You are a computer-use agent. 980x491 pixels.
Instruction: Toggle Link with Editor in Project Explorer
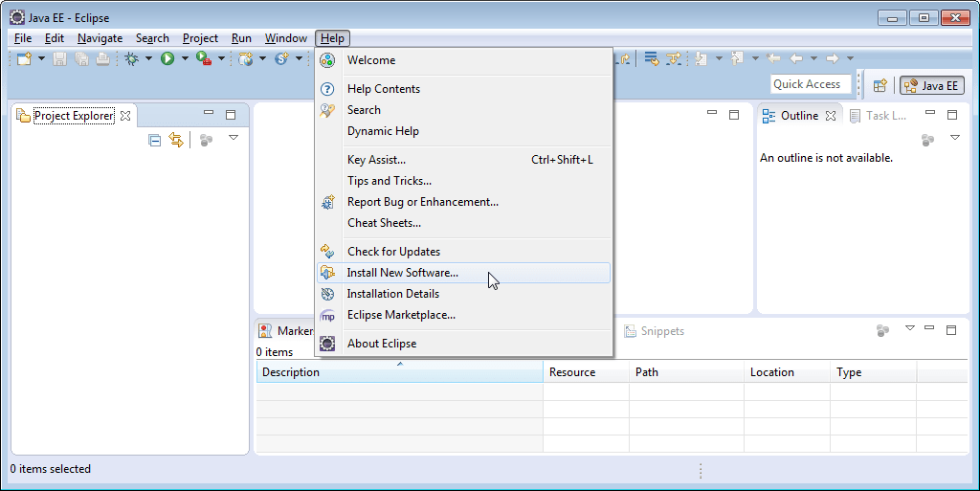click(x=176, y=140)
